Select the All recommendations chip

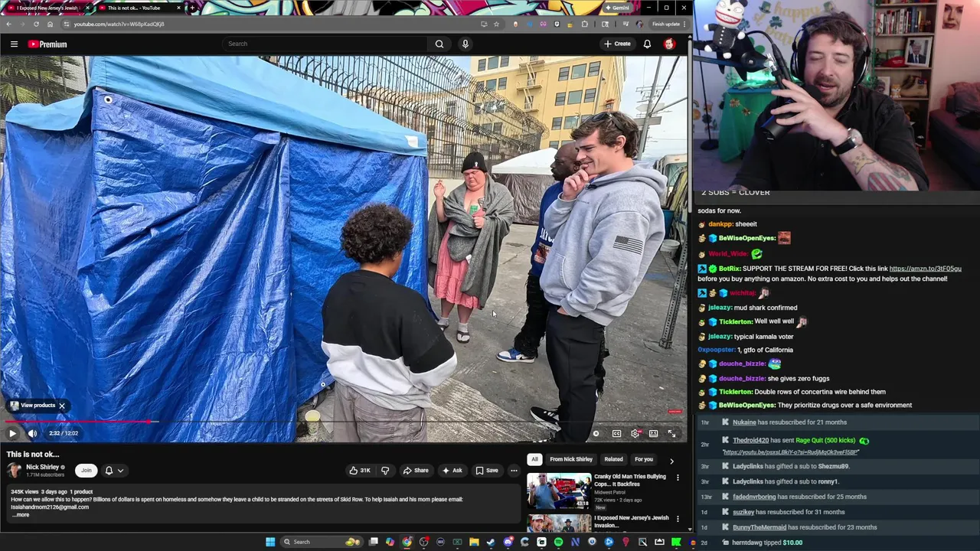click(x=534, y=459)
